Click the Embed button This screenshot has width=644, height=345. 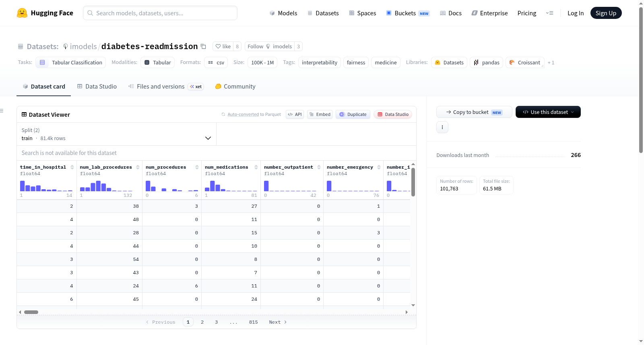[320, 114]
